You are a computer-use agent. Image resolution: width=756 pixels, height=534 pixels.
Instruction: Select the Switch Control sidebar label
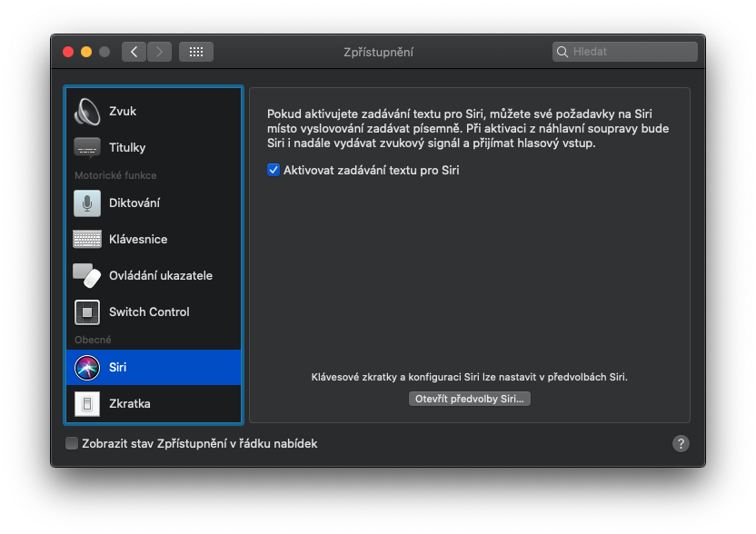point(149,311)
